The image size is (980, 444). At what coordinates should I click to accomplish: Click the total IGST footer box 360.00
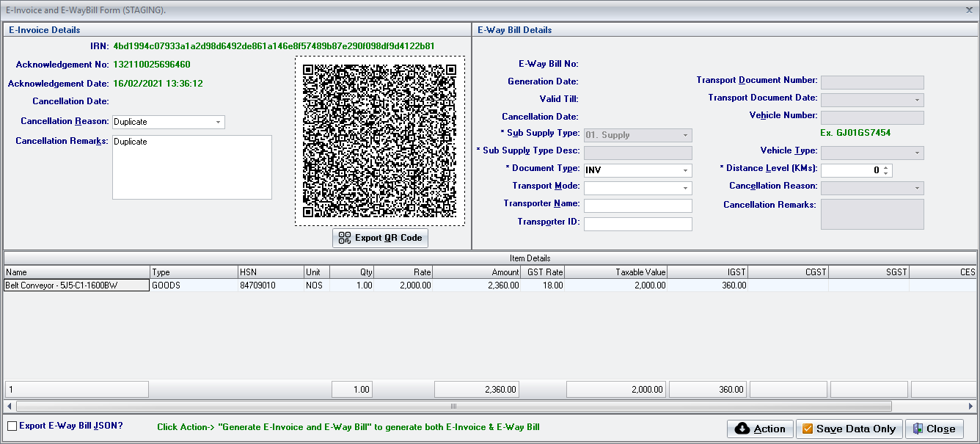(708, 390)
